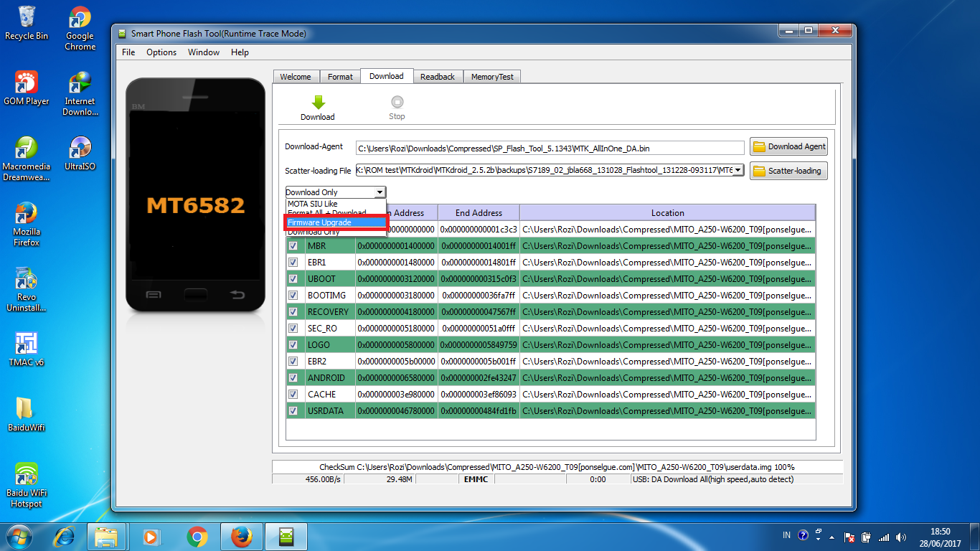Uncheck the MBR partition checkbox
The width and height of the screenshot is (980, 551).
coord(293,246)
